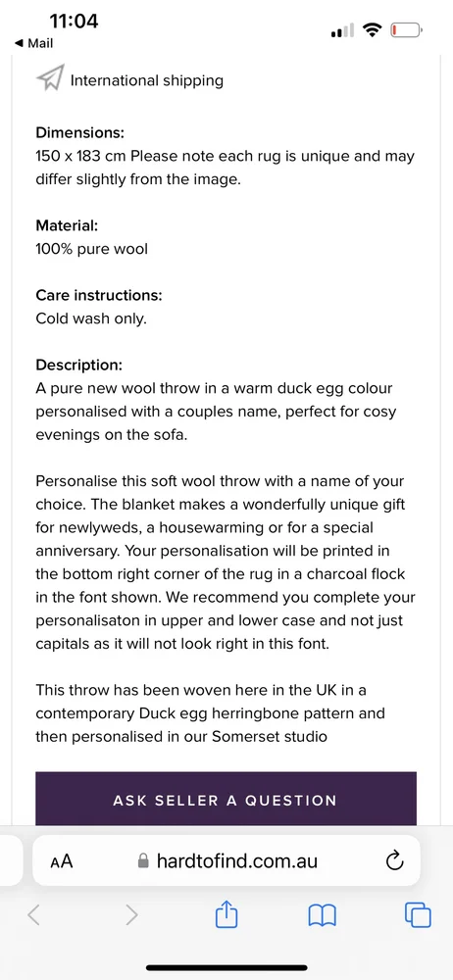Screen dimensions: 453x980
Task: Go back with the left chevron
Action: pos(33,915)
